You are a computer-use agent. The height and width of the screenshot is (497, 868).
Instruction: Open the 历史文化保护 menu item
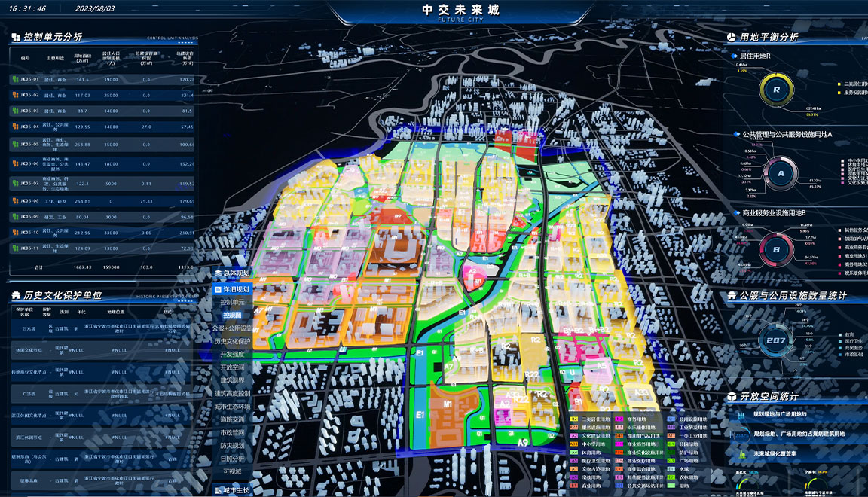click(232, 341)
